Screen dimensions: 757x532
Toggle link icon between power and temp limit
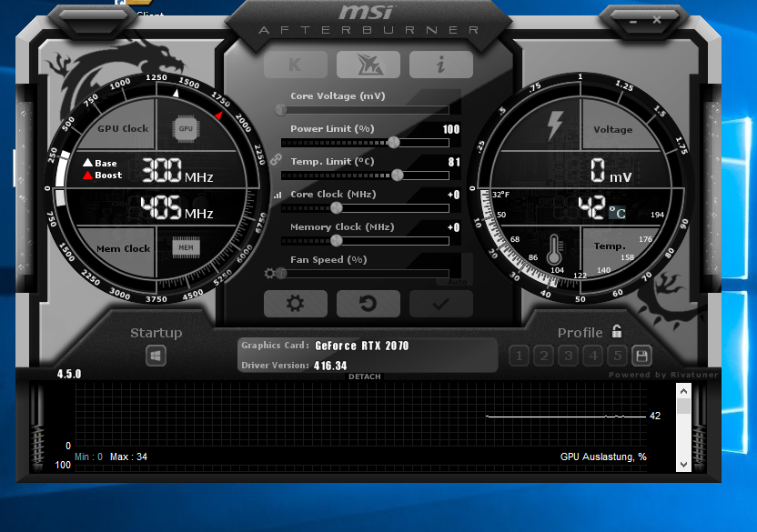tap(276, 159)
